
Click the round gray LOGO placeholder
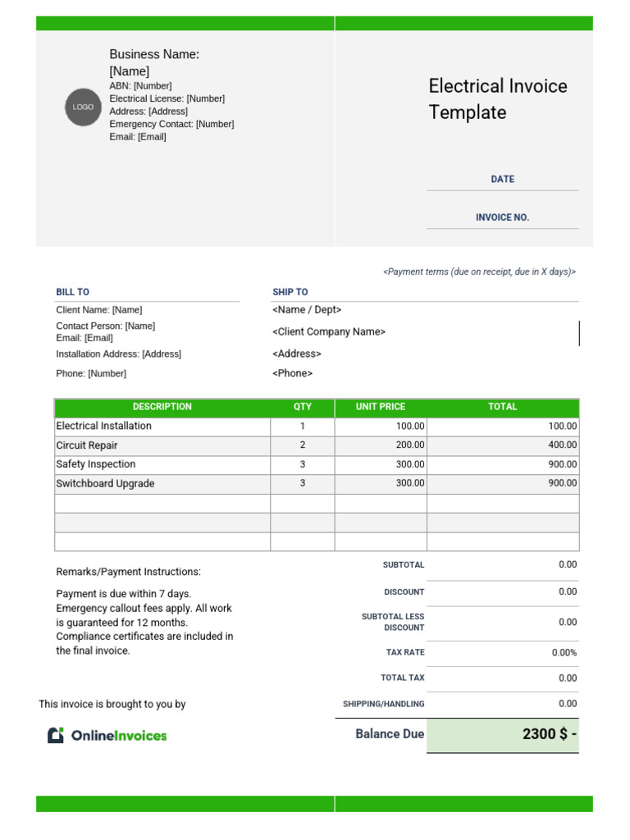pyautogui.click(x=83, y=107)
